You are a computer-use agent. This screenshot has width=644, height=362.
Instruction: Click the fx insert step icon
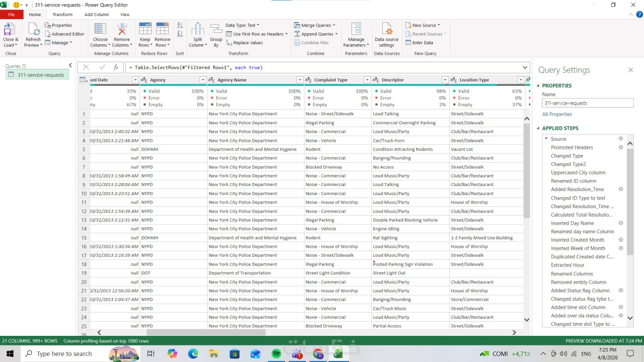point(116,67)
